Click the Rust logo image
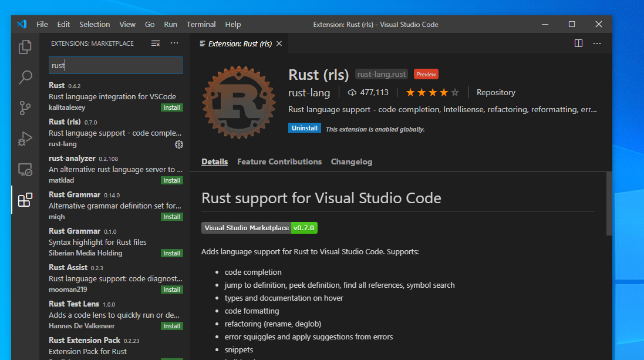Viewport: 644px width, 360px height. coord(239,102)
